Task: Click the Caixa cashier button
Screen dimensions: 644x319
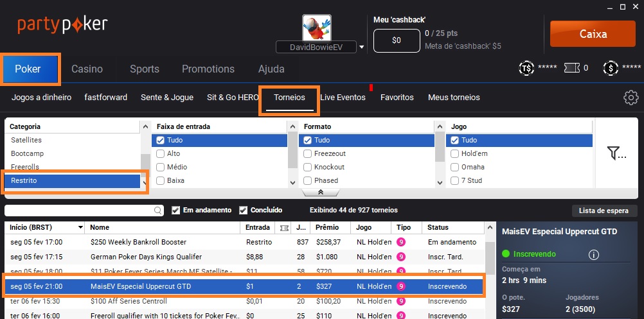Action: click(593, 33)
